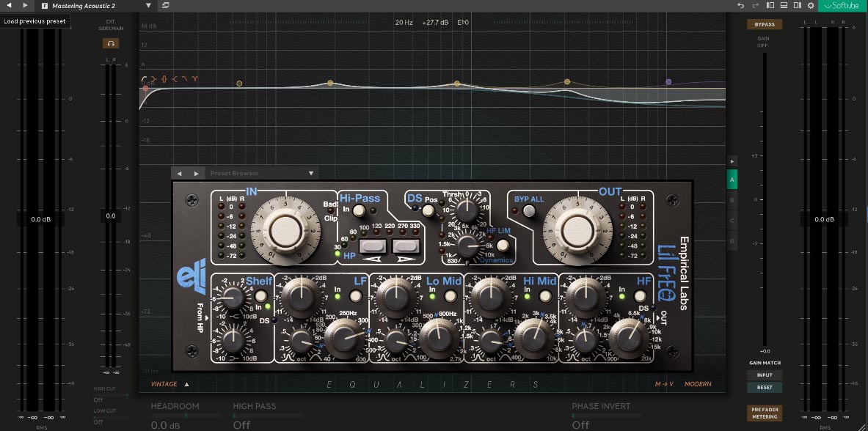Expand the Preset Browser dropdown arrow
This screenshot has height=431, width=868.
pos(311,173)
